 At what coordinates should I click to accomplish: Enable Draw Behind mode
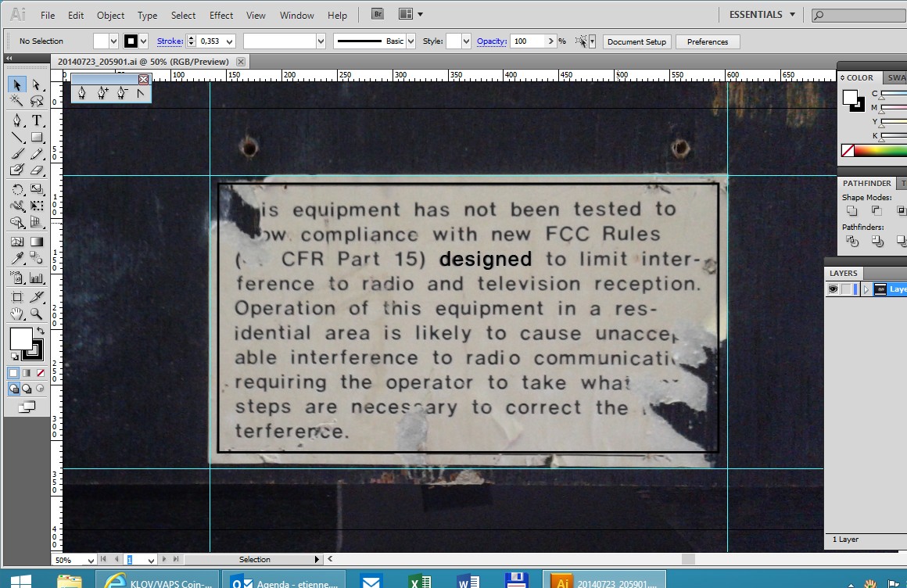27,389
